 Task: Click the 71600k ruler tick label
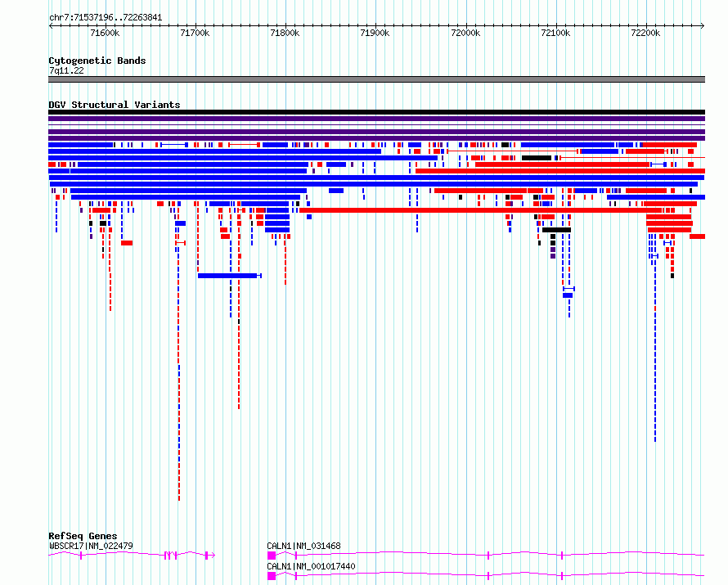(x=105, y=33)
